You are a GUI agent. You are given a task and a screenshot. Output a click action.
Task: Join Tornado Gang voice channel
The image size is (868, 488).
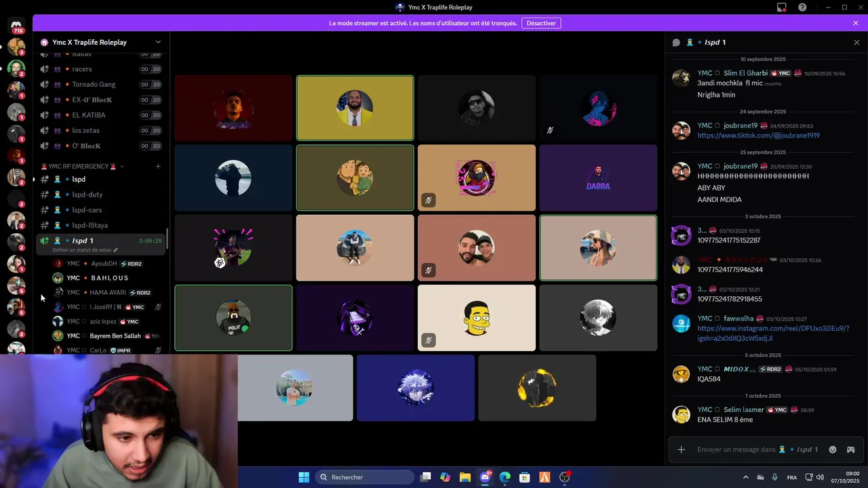tap(100, 85)
